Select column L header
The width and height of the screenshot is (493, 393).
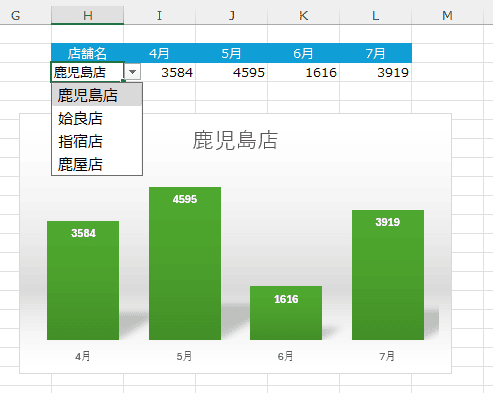click(x=375, y=15)
